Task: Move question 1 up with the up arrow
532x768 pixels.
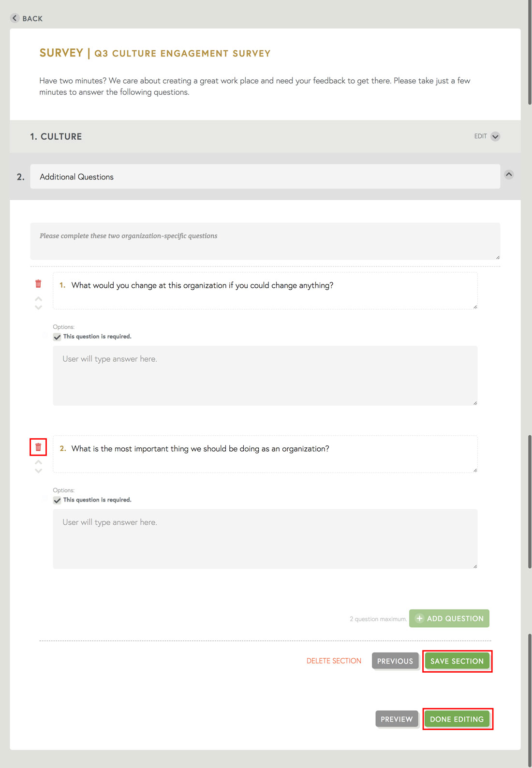Action: 38,299
